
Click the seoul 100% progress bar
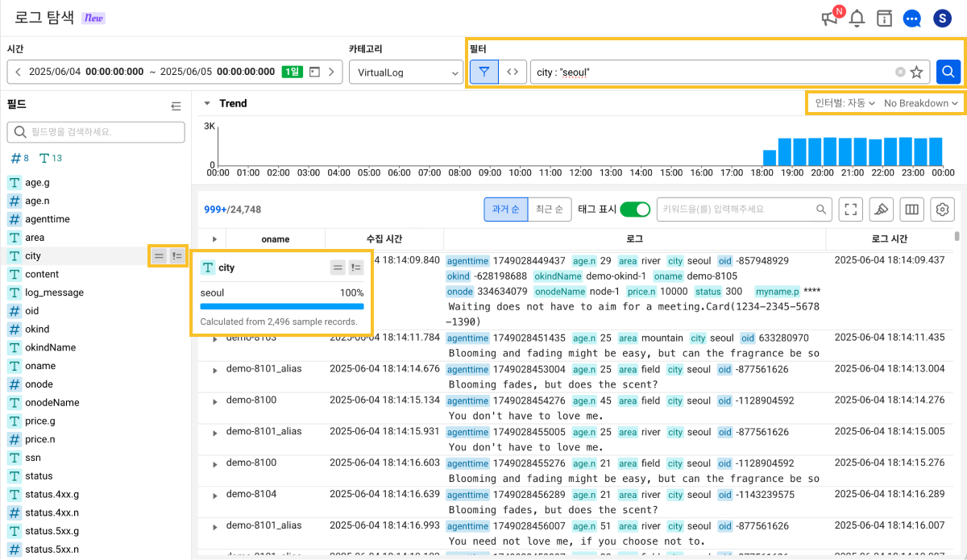point(282,306)
